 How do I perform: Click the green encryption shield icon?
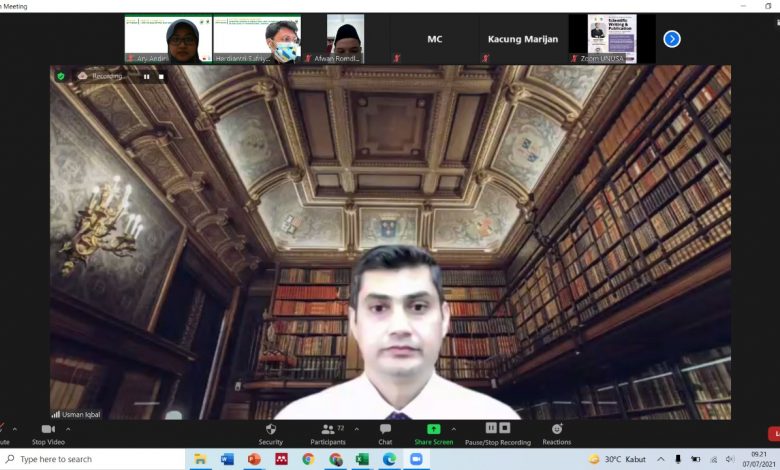tap(61, 76)
